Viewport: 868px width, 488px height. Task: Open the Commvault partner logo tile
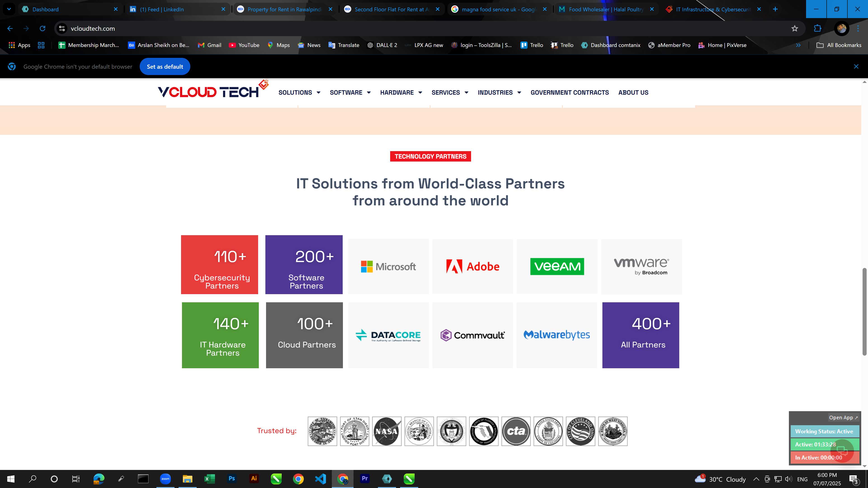[x=472, y=335]
